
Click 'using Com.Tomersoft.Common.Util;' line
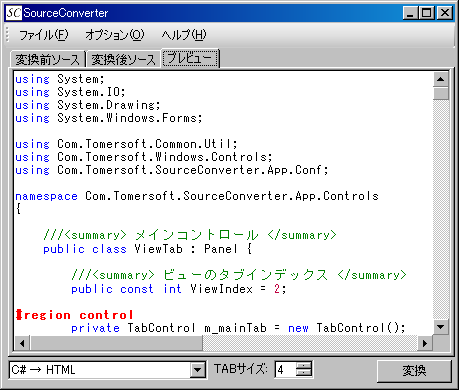126,144
